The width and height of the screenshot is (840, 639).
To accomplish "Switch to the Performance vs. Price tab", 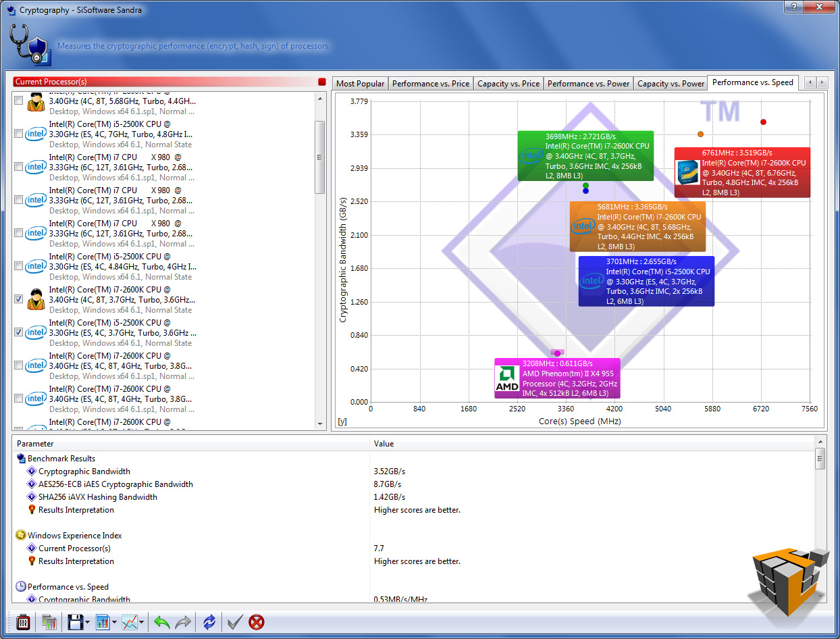I will tap(431, 84).
